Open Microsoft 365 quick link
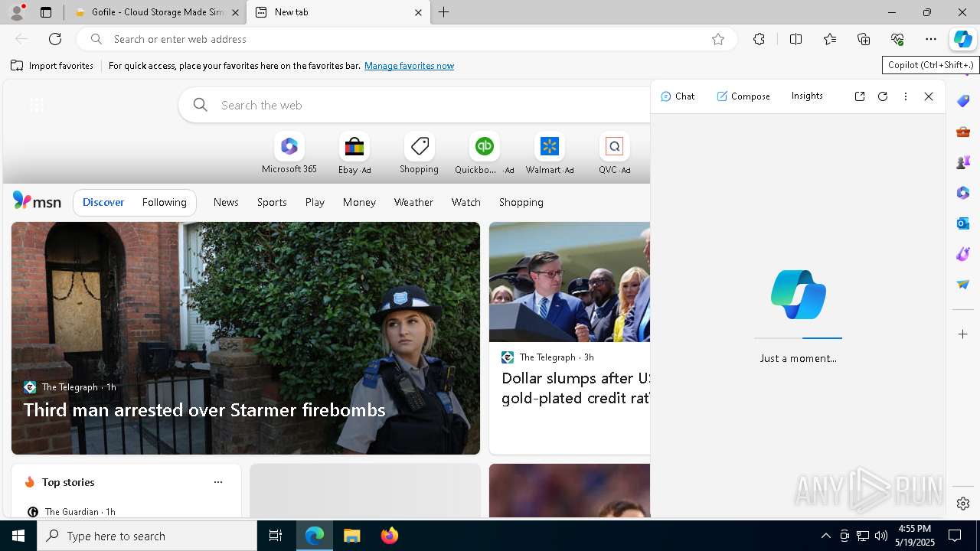Image resolution: width=980 pixels, height=551 pixels. coord(289,154)
